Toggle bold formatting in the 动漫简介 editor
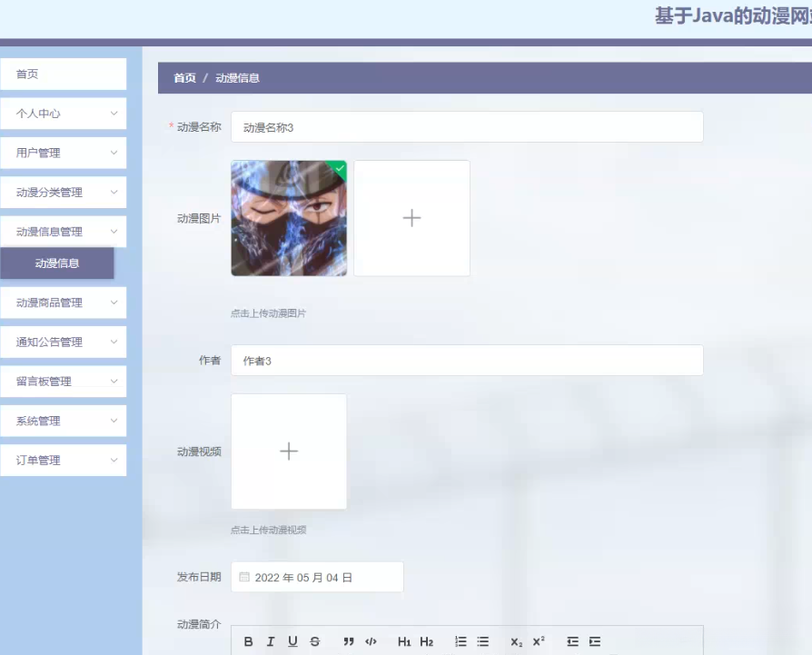Screen dimensions: 812x655 coord(248,641)
